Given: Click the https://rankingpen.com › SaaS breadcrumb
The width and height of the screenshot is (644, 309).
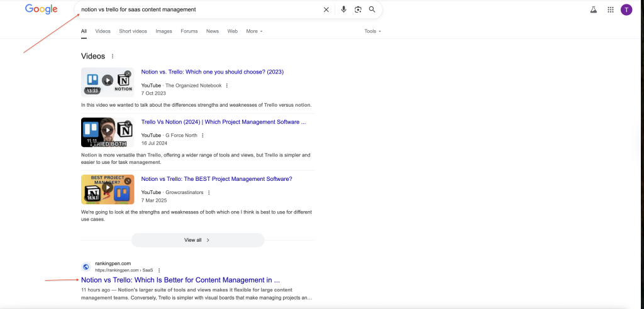Looking at the screenshot, I should pyautogui.click(x=124, y=271).
